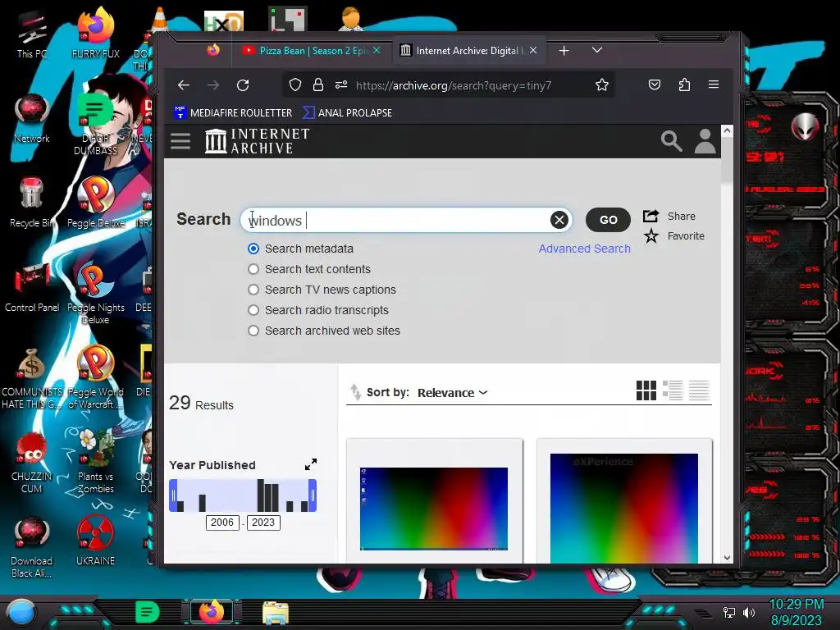Screen dimensions: 840x630
Task: Clear the search box with the X icon
Action: point(559,220)
